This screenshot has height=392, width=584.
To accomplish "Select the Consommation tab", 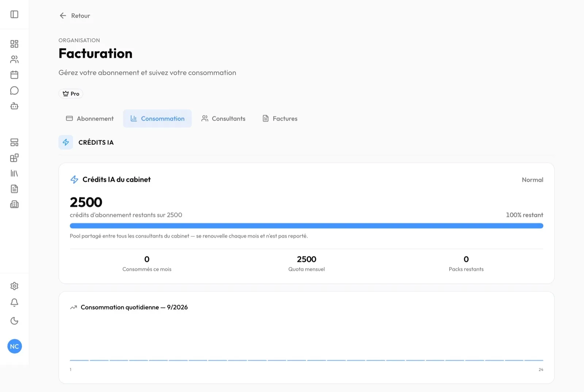I will tap(157, 119).
